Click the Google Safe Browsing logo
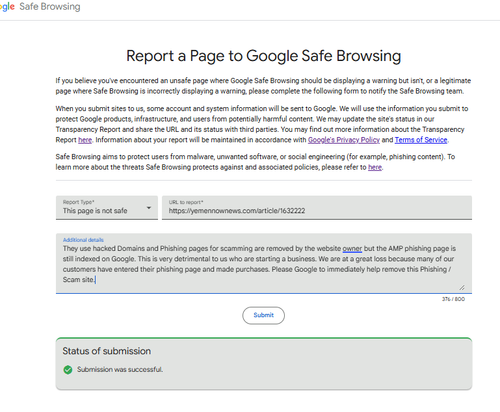This screenshot has height=412, width=500. (40, 7)
